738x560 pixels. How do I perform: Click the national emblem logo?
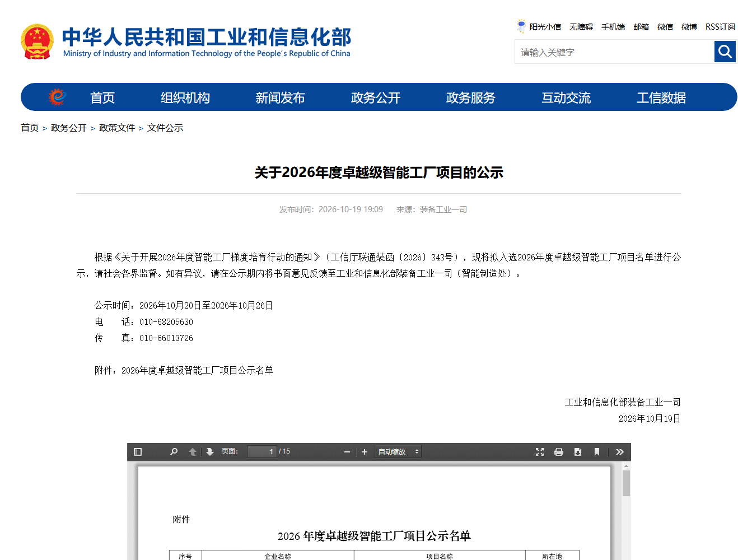38,42
